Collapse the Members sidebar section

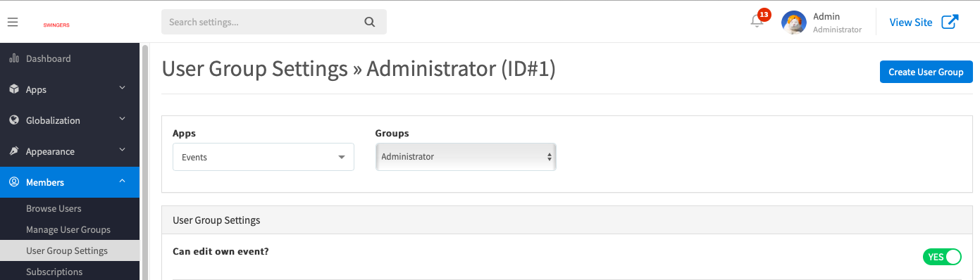[70, 182]
